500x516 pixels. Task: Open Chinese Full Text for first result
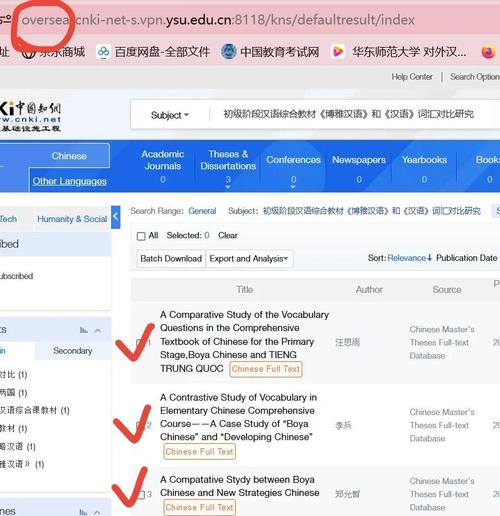tap(266, 369)
